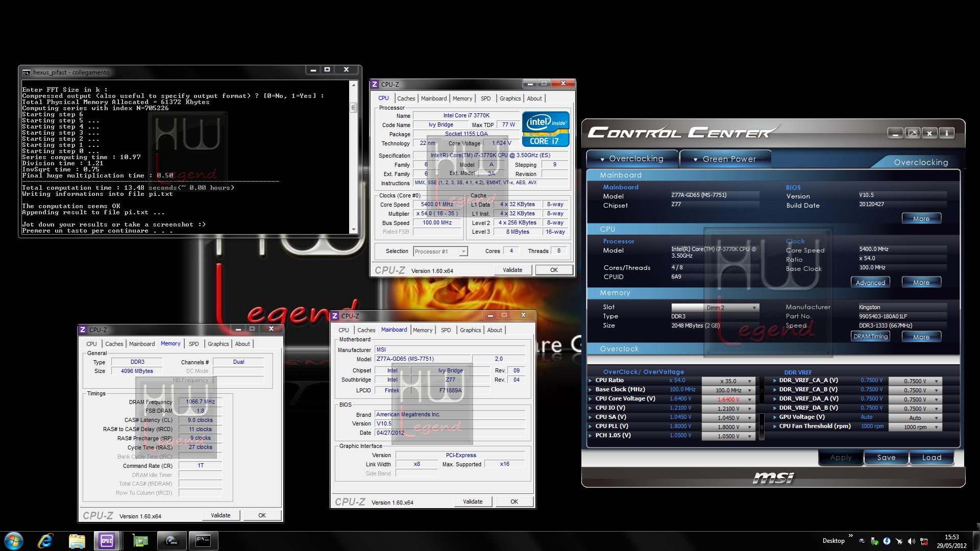Click the volume speaker tray icon
The height and width of the screenshot is (551, 980).
click(x=912, y=541)
